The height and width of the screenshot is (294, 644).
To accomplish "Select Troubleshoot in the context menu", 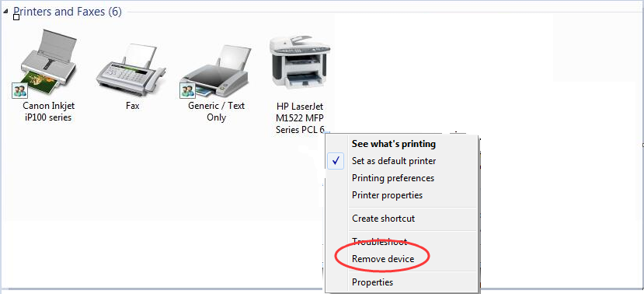I will click(x=379, y=241).
